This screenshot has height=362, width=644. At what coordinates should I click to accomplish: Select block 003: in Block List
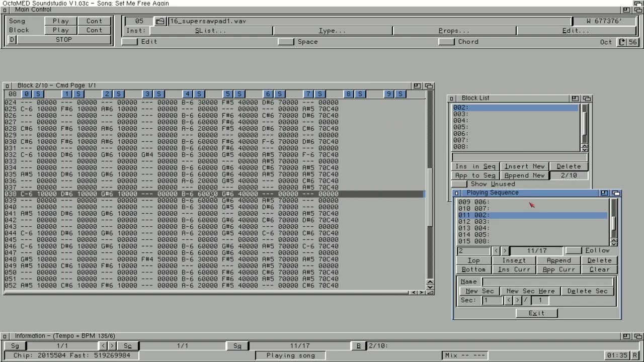point(516,114)
